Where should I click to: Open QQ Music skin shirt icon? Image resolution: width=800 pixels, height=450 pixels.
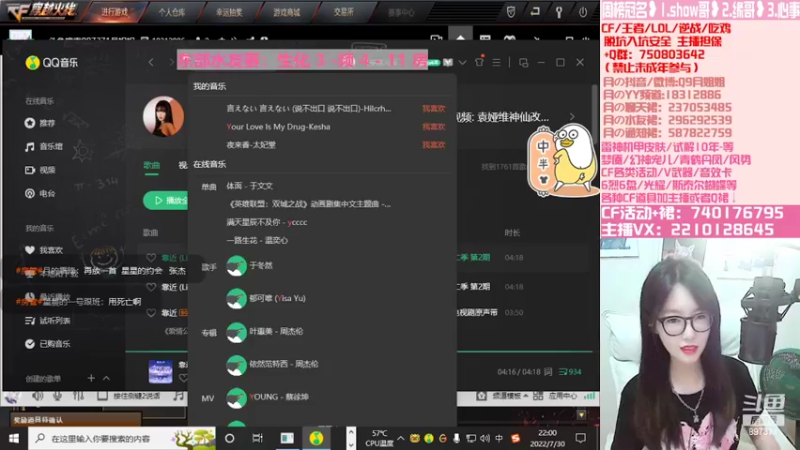coord(479,62)
